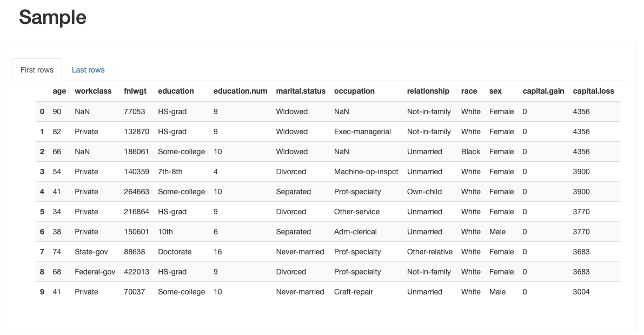Click the capital.gain column header
The width and height of the screenshot is (644, 335).
[x=543, y=91]
